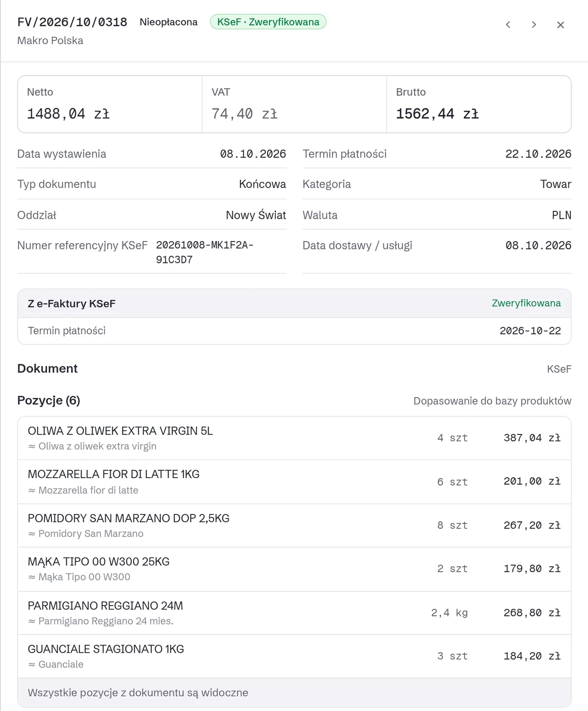Screen dimensions: 588x711
Task: Click green Zweryfikowana status in KSeF box
Action: (526, 303)
